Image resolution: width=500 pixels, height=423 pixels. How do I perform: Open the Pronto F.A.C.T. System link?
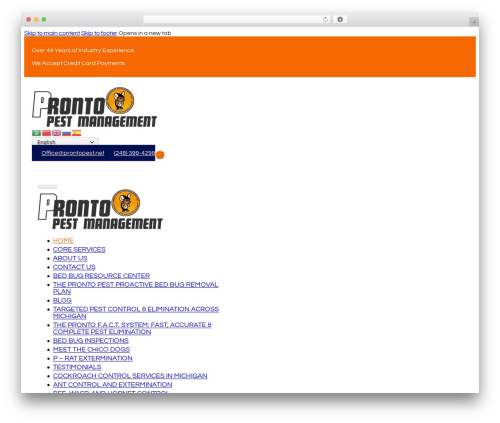click(x=132, y=328)
